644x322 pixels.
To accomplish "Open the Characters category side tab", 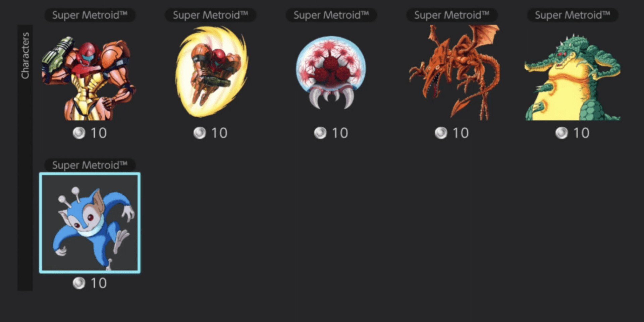I will tap(25, 157).
